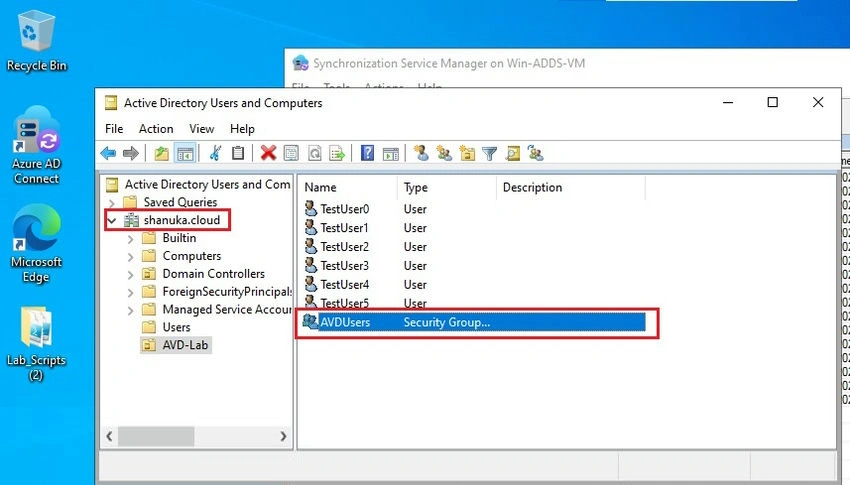Click the Forward arrow toolbar icon
The image size is (850, 485).
click(131, 153)
